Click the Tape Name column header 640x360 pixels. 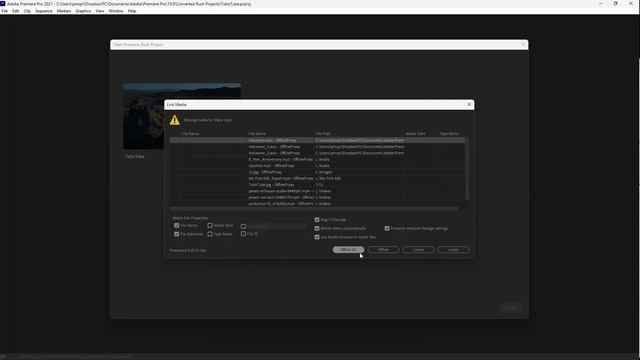click(x=449, y=133)
